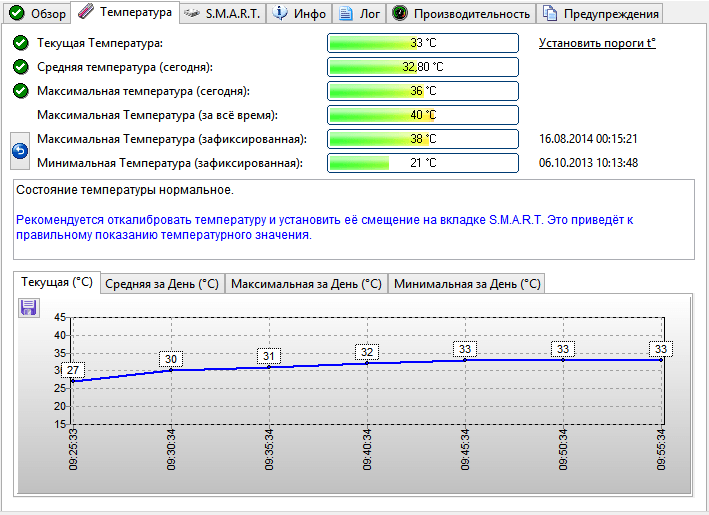709x515 pixels.
Task: Click the blue reset min/max temperature button
Action: tap(20, 151)
